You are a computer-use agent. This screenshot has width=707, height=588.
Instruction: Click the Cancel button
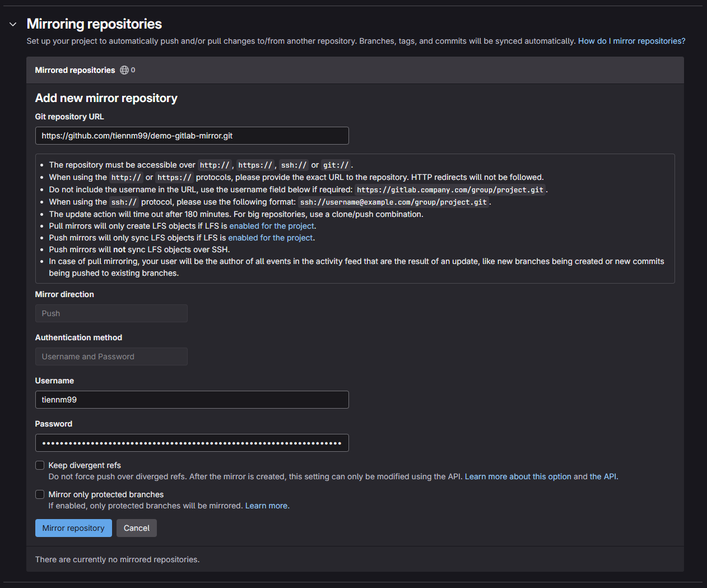(136, 528)
